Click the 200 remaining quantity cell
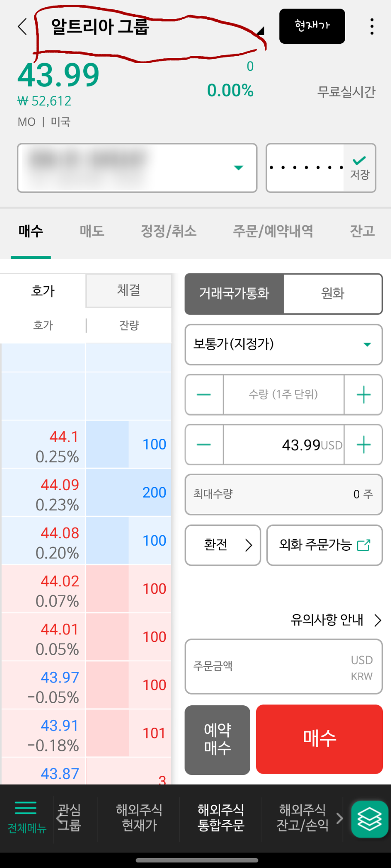 [x=128, y=493]
